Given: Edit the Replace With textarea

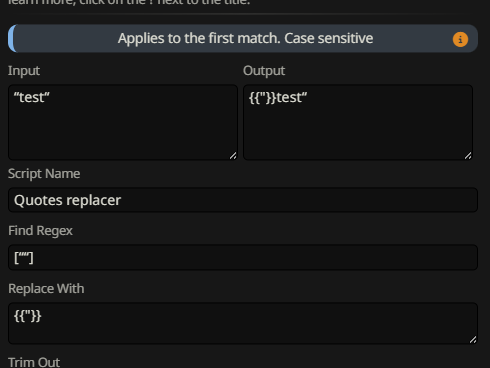Looking at the screenshot, I should tap(243, 323).
